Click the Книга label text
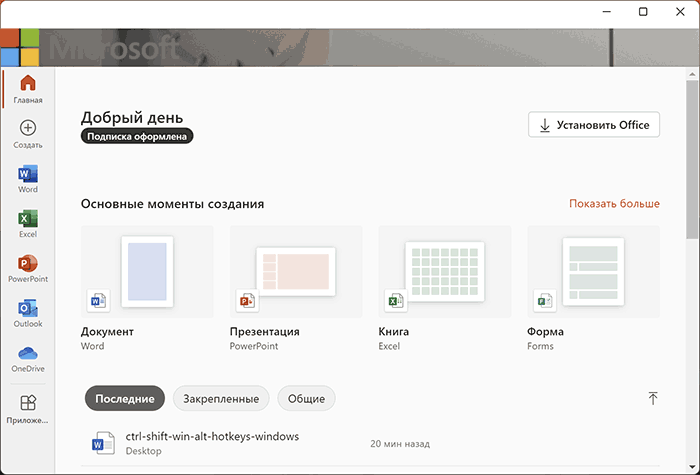Image resolution: width=700 pixels, height=475 pixels. coord(394,332)
